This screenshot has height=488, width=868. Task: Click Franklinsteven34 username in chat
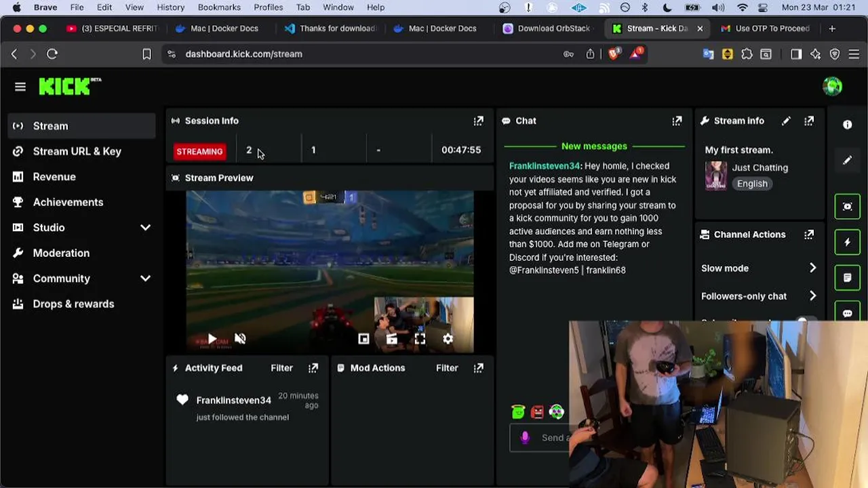(545, 166)
